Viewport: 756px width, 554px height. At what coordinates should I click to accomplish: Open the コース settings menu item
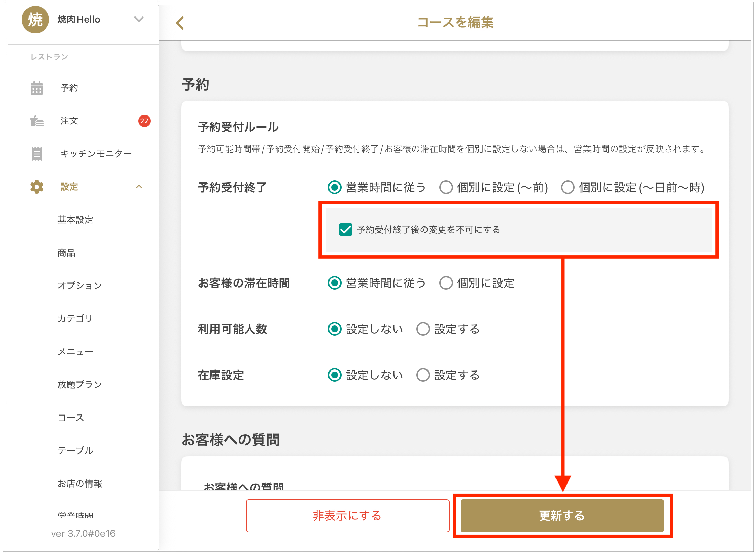click(x=71, y=418)
